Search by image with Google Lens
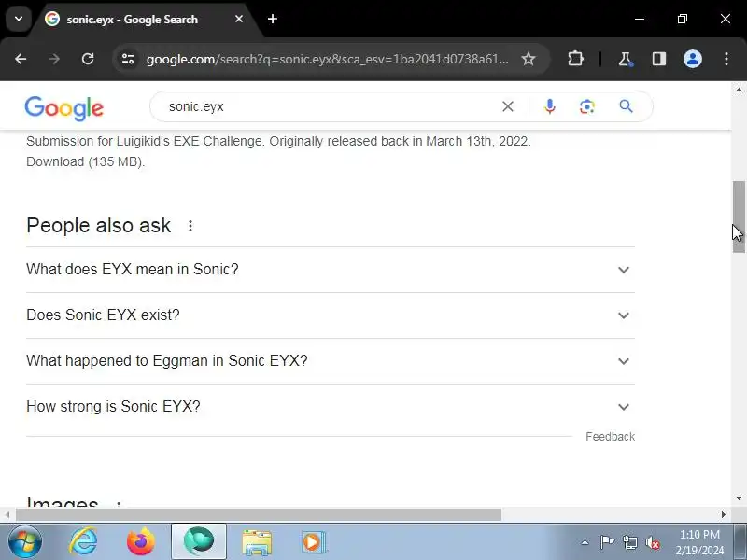747x560 pixels. (587, 106)
